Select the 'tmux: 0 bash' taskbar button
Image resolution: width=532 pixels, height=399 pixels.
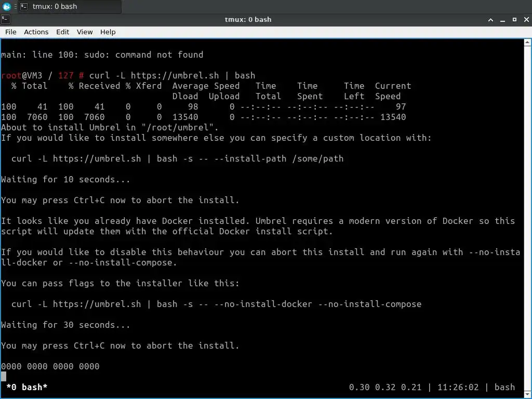tap(70, 6)
